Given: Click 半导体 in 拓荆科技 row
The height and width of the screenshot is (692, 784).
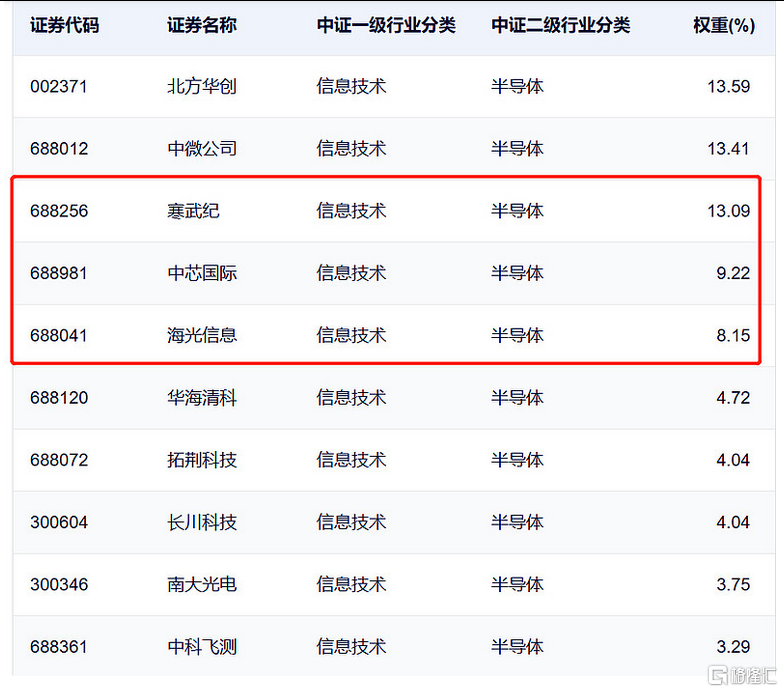Looking at the screenshot, I should [517, 460].
